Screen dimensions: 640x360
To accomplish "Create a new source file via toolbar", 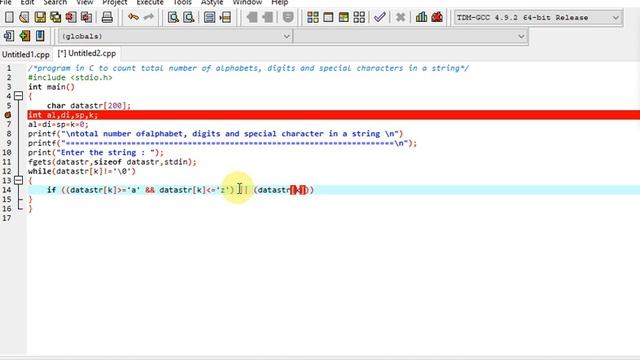I will (9, 17).
